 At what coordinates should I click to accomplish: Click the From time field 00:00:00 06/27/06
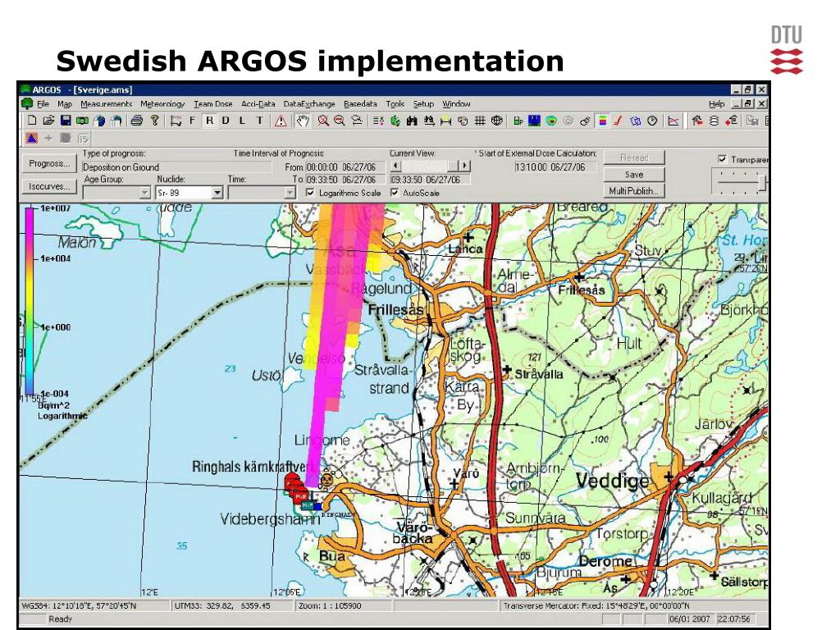point(345,167)
